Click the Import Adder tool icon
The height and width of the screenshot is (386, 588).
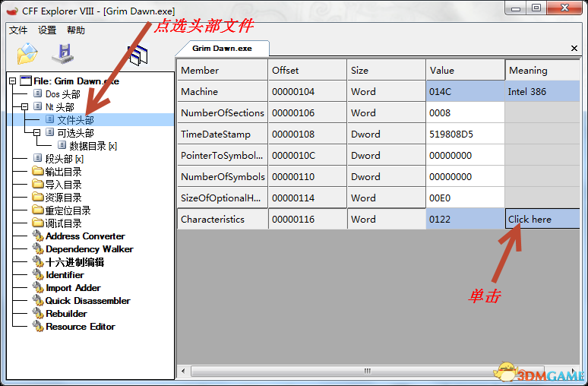click(38, 288)
